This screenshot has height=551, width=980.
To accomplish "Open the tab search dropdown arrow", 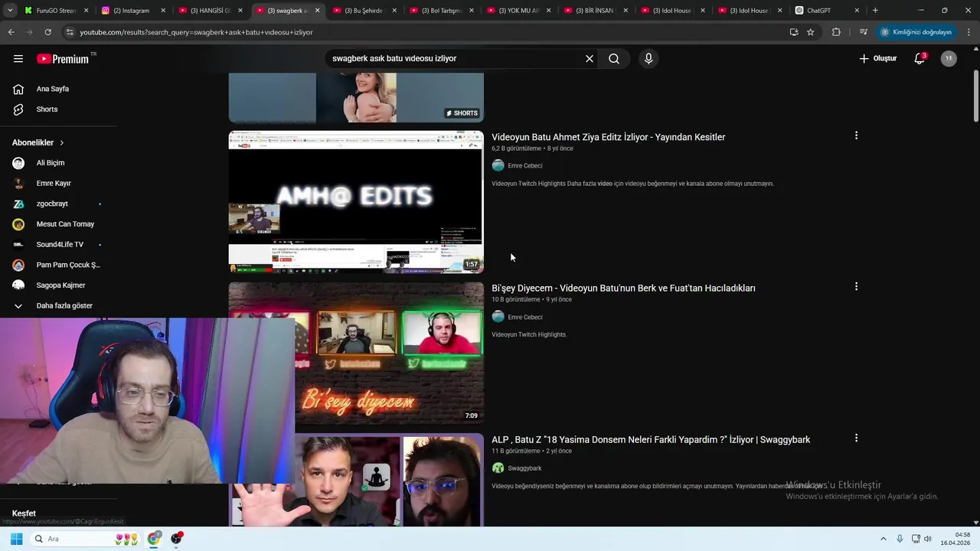I will (10, 11).
